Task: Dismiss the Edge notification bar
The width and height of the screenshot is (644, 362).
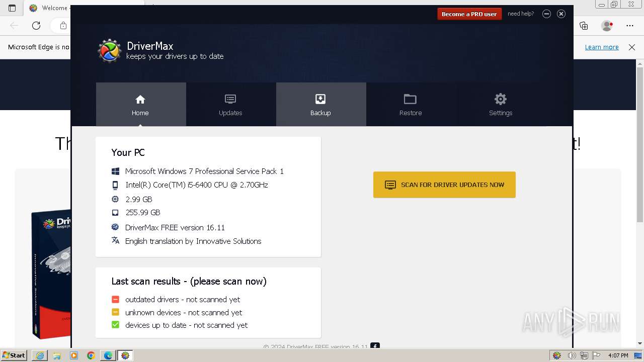Action: click(x=632, y=47)
